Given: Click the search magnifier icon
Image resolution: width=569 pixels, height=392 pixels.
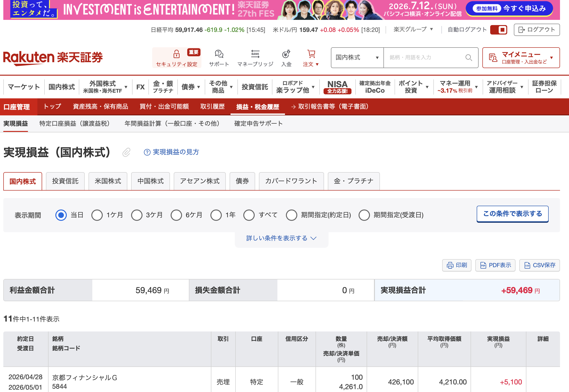Looking at the screenshot, I should click(x=468, y=58).
